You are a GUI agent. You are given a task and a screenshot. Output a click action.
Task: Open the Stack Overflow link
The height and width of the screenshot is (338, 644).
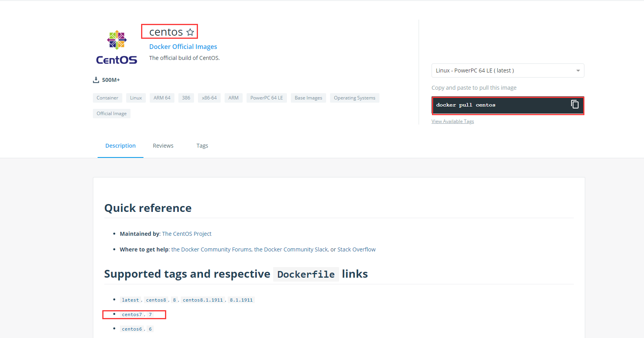coord(356,249)
